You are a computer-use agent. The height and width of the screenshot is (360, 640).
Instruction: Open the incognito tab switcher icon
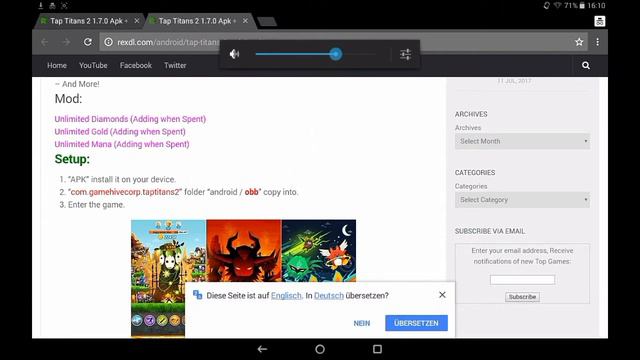click(600, 21)
